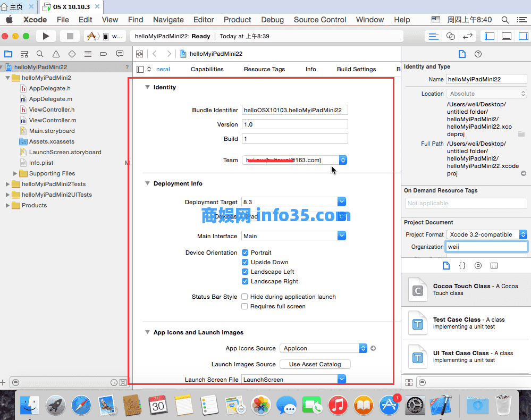Open the report navigator
The image size is (531, 420).
click(120, 54)
